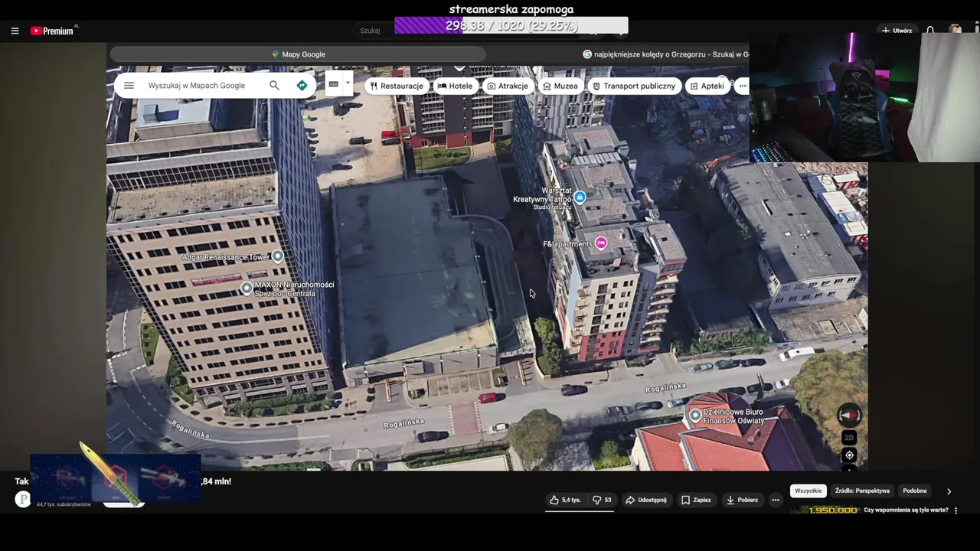Open the Utwórz create button

tap(897, 31)
